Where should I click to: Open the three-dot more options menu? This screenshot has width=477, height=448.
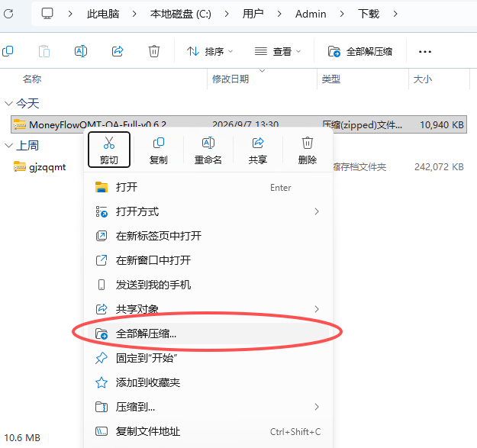click(x=424, y=52)
